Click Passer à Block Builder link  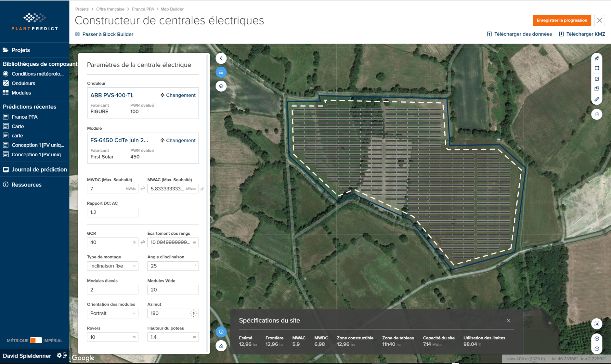(x=108, y=34)
